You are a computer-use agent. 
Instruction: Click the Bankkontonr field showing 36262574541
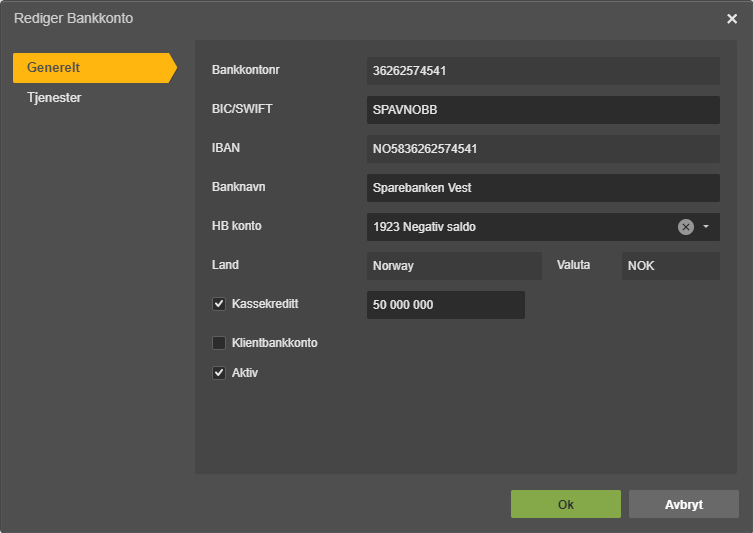(x=543, y=71)
